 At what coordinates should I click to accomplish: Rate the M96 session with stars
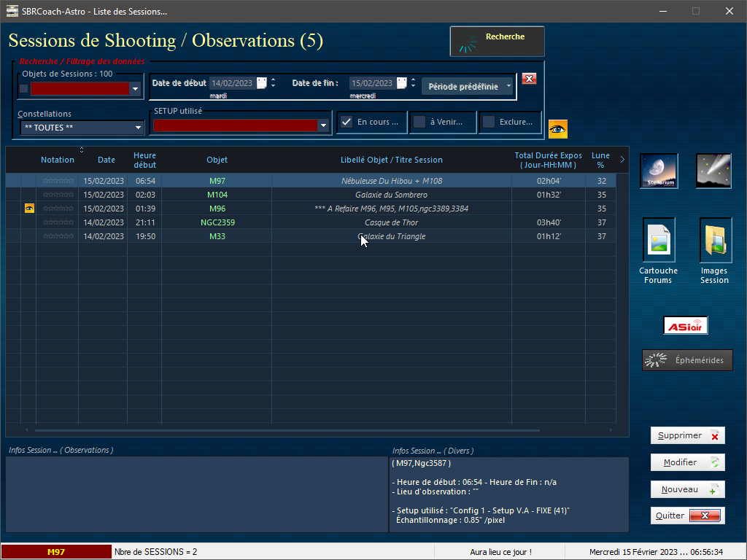tap(58, 209)
